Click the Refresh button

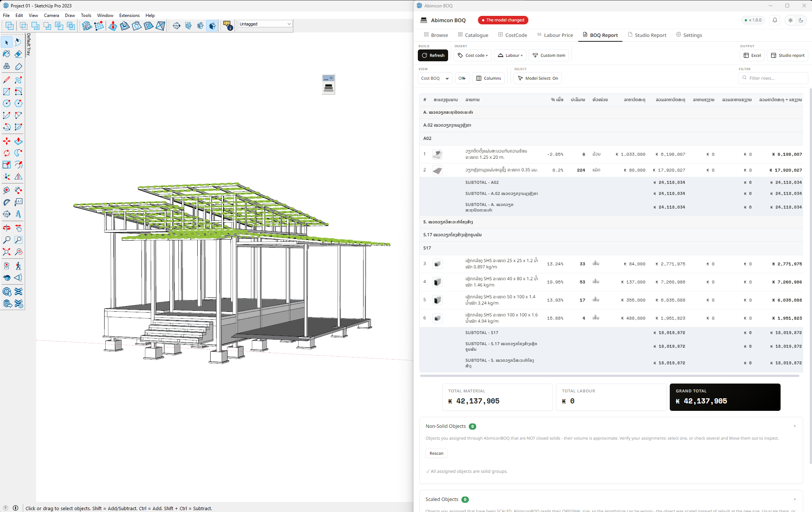tap(433, 55)
